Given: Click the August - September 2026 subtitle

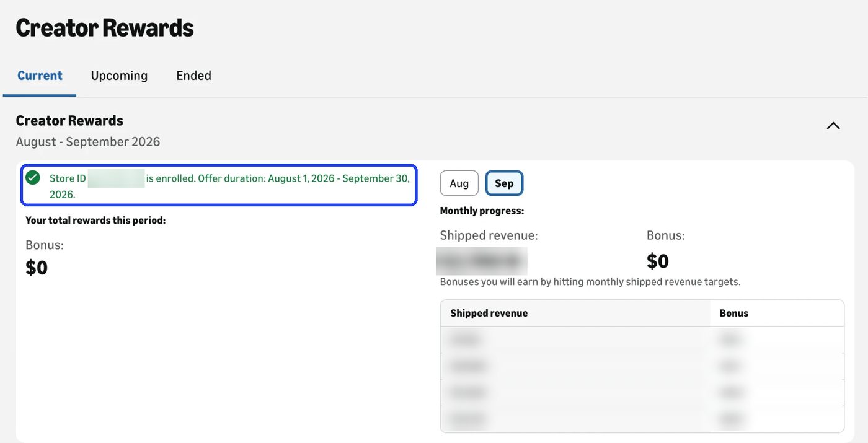Looking at the screenshot, I should click(x=88, y=142).
